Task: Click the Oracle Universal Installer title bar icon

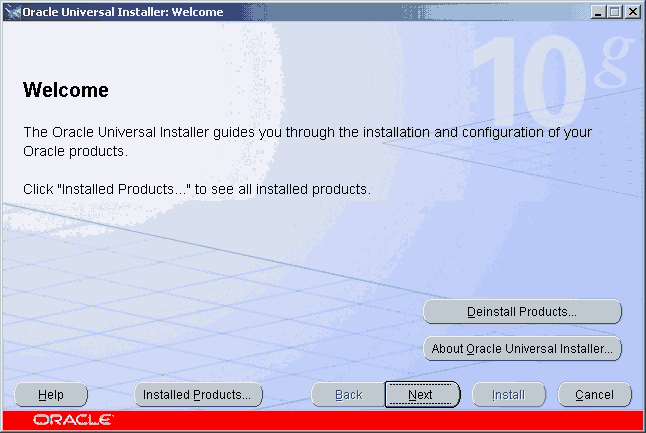Action: pos(11,12)
